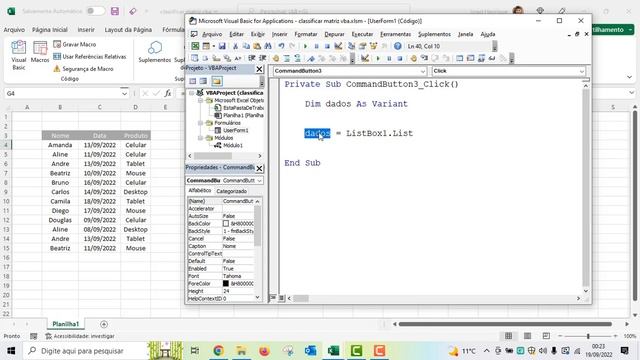Click the Save icon in the VBA toolbar
640x360 pixels.
(x=222, y=46)
